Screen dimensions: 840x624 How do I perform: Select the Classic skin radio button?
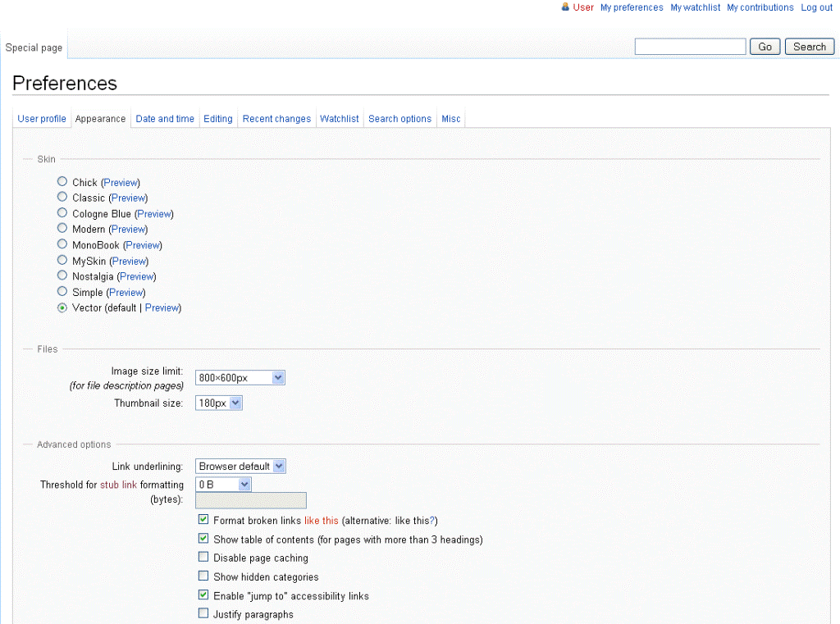[62, 197]
